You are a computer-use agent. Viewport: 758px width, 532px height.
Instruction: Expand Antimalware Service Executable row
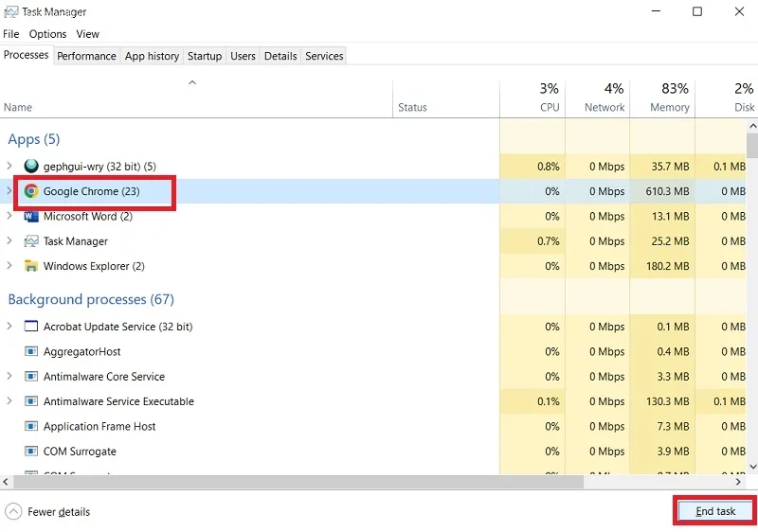[9, 401]
